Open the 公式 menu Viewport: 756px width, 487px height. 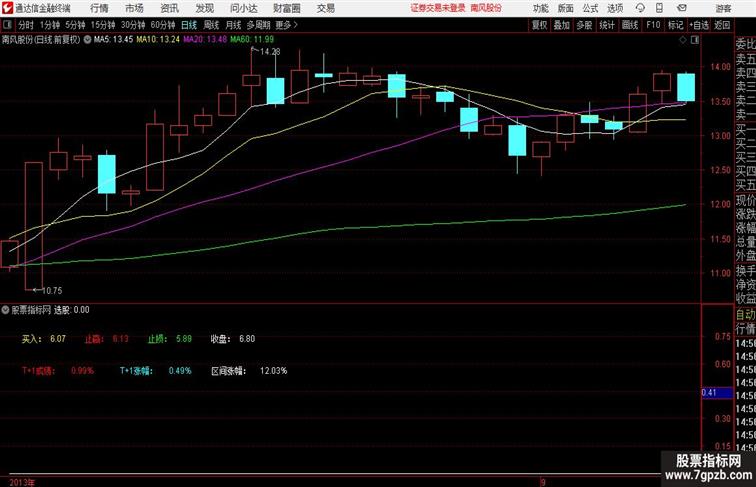(x=590, y=8)
